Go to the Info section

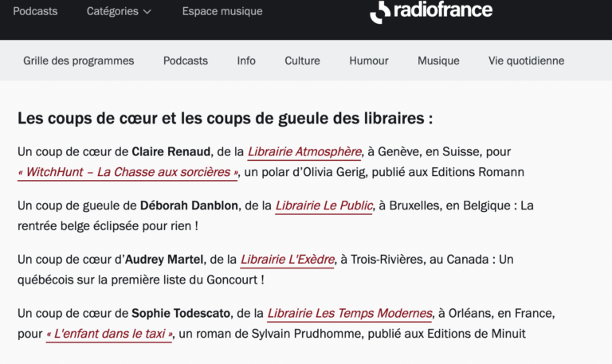pyautogui.click(x=246, y=61)
